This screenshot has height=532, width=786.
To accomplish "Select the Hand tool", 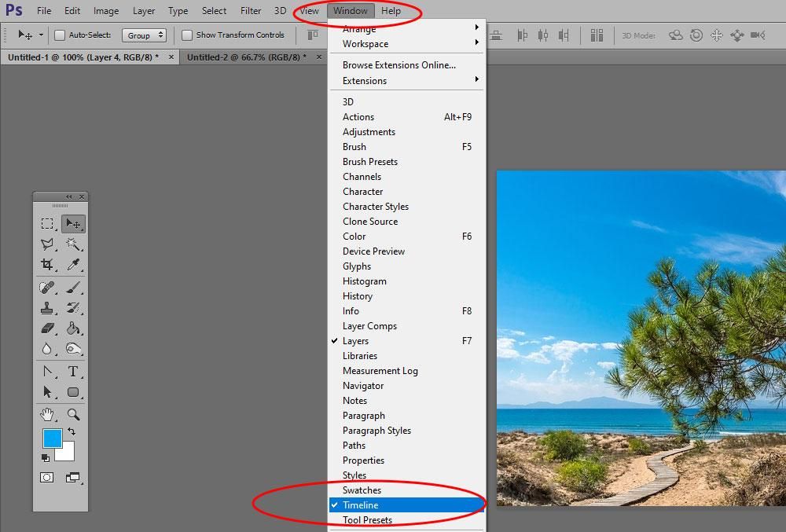I will (x=47, y=414).
